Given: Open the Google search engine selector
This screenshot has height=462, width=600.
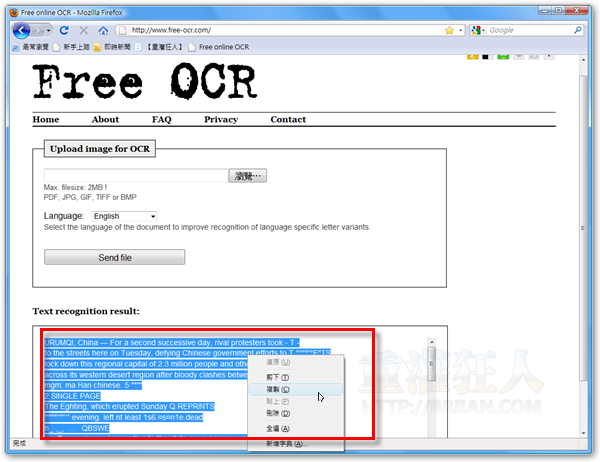Looking at the screenshot, I should pyautogui.click(x=478, y=30).
